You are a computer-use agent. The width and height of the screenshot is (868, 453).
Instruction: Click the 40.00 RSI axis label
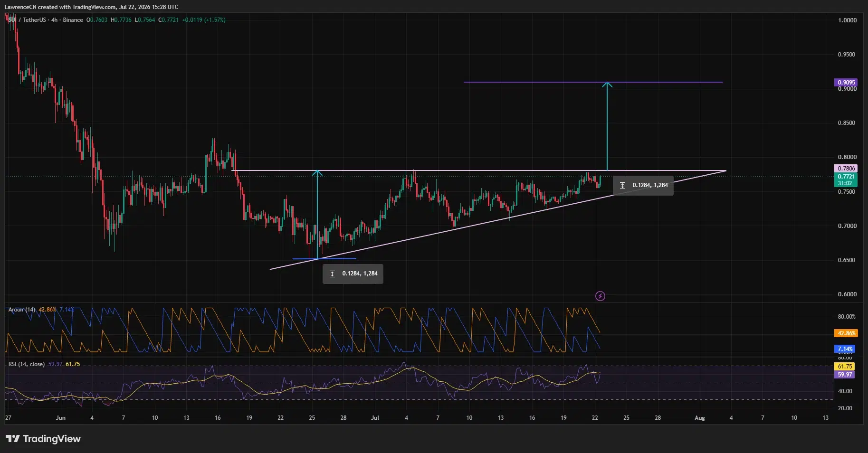(845, 391)
